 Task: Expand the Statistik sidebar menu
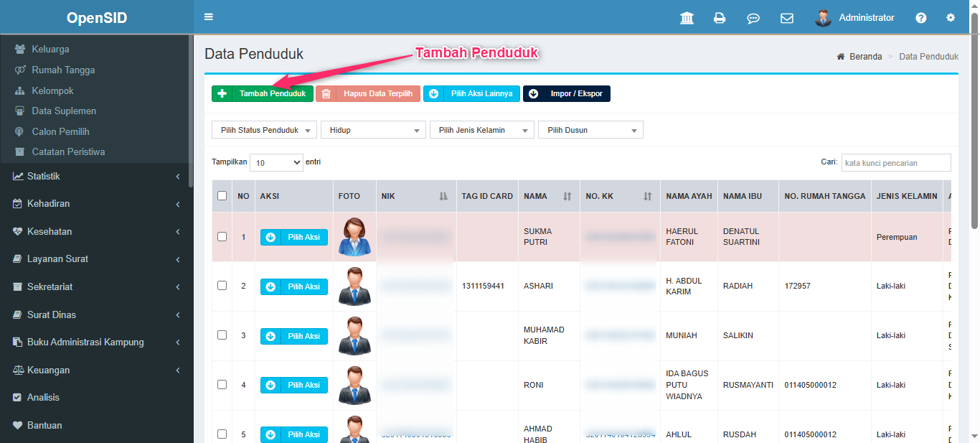pos(96,176)
